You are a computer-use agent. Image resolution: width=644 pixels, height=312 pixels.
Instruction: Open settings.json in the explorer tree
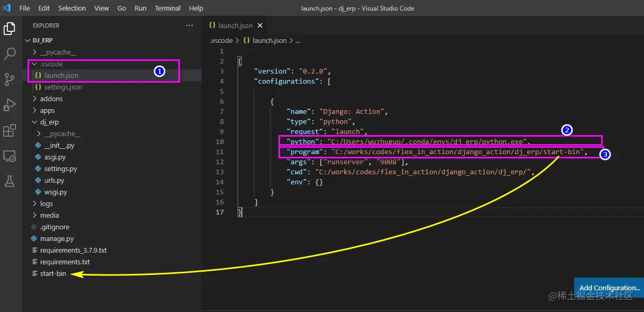(x=63, y=87)
